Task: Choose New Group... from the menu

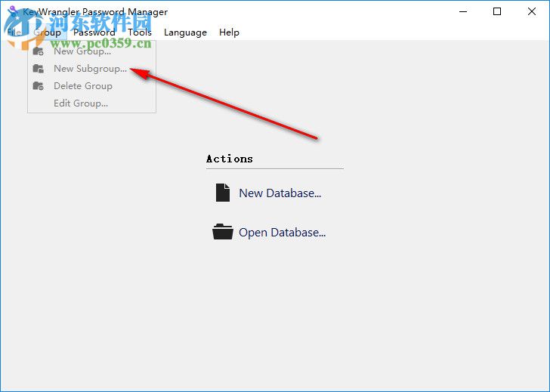Action: [92, 51]
